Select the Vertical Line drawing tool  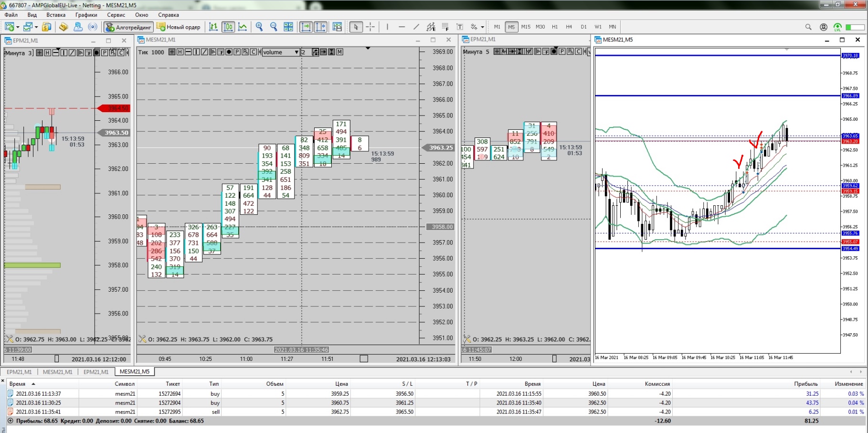pos(387,27)
